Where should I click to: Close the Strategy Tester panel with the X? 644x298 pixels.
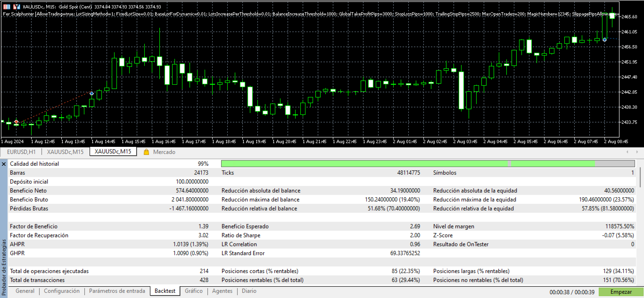click(x=4, y=164)
